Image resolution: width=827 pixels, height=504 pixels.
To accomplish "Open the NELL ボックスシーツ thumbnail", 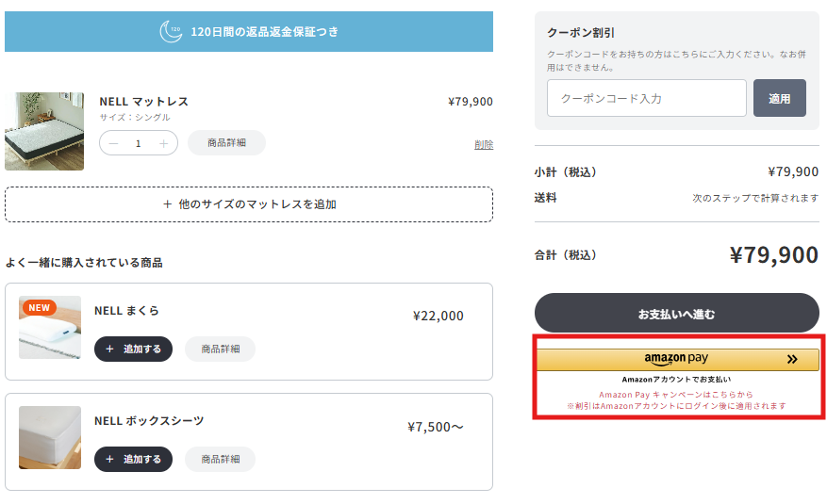I will pyautogui.click(x=50, y=437).
